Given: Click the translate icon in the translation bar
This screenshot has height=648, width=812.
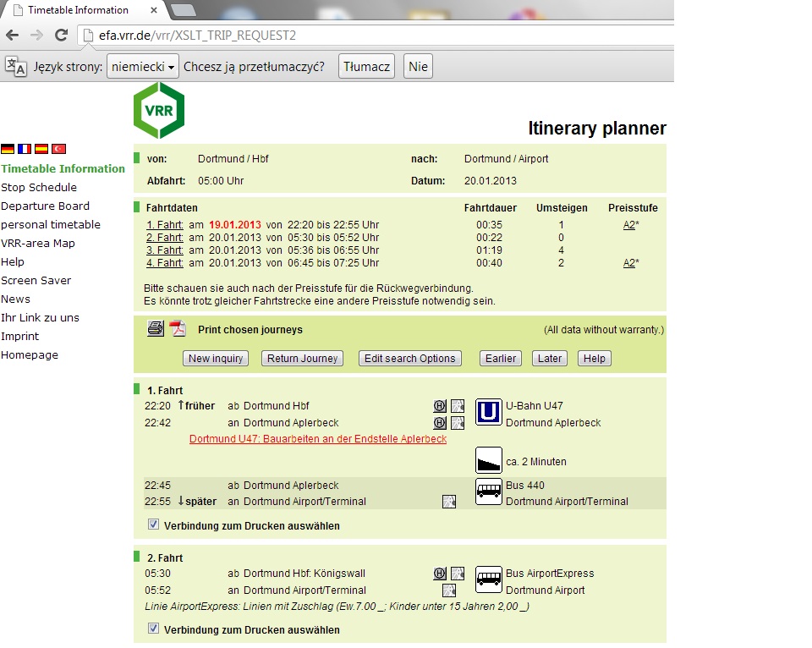Looking at the screenshot, I should [x=15, y=66].
